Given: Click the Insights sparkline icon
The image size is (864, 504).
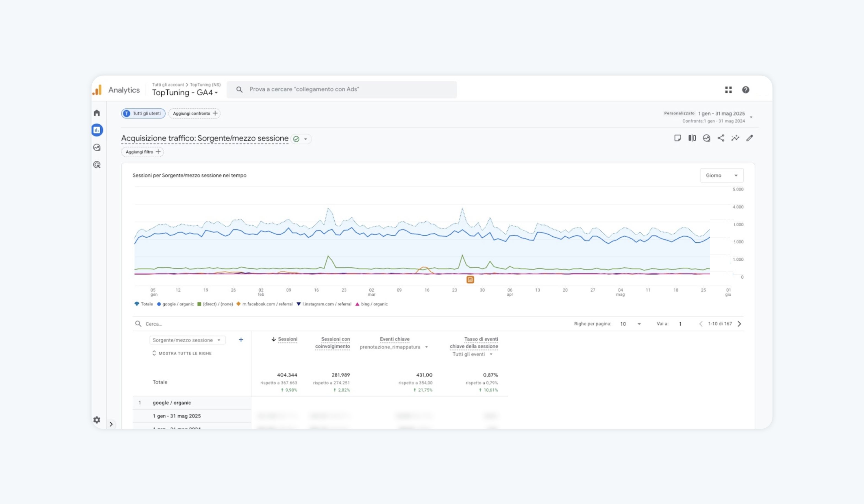Looking at the screenshot, I should tap(735, 138).
